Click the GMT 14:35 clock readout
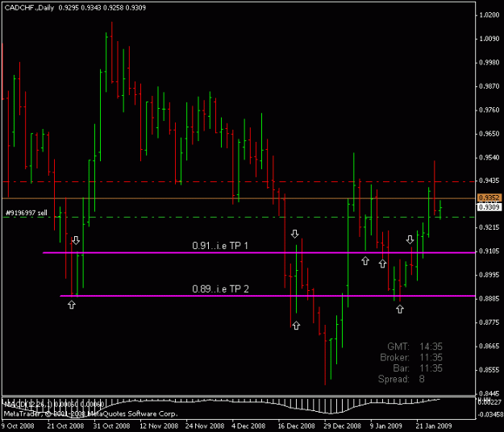 point(414,347)
